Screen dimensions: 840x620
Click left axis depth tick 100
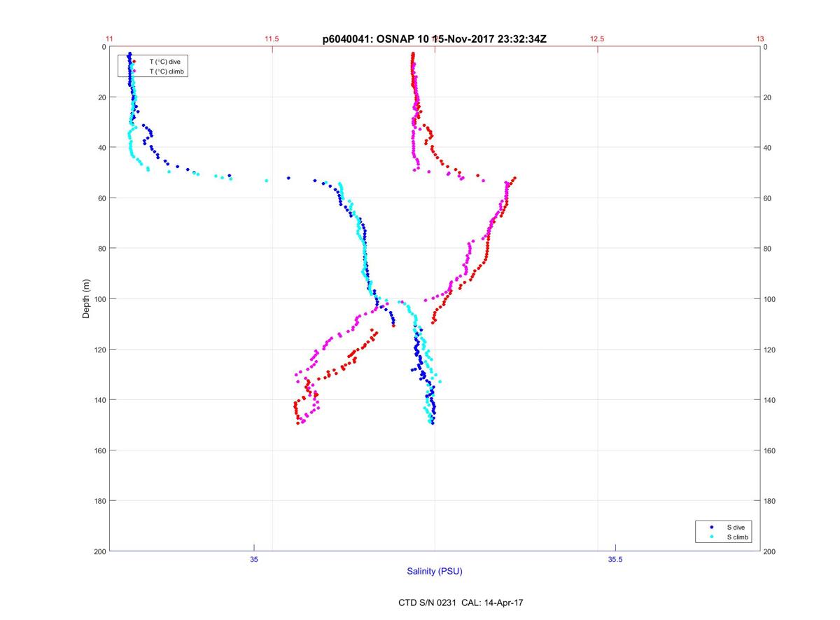pos(99,299)
